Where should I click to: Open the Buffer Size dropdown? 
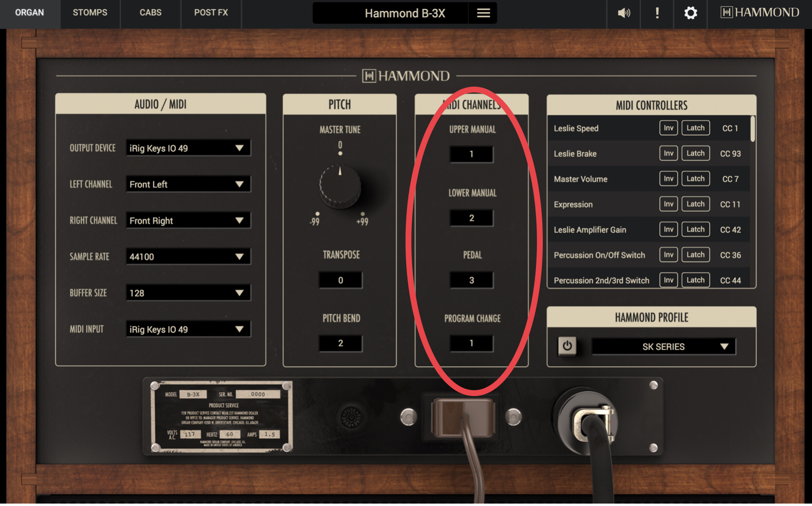click(x=188, y=293)
